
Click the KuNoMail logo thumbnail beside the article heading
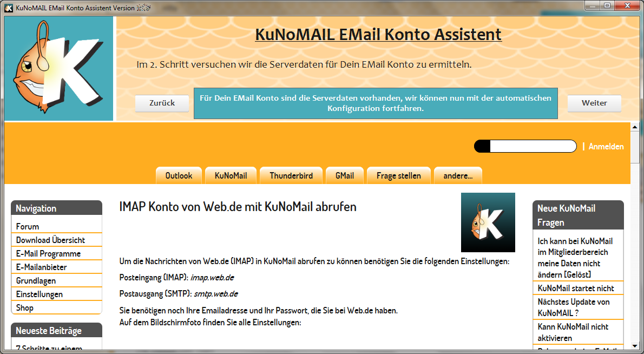[x=488, y=222]
